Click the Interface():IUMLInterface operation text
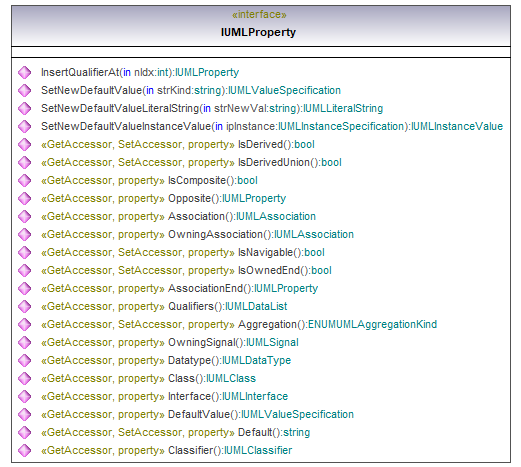The image size is (521, 467). click(228, 396)
